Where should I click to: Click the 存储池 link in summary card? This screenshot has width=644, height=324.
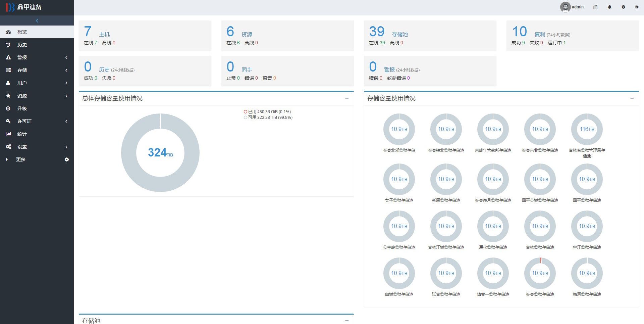(x=400, y=34)
